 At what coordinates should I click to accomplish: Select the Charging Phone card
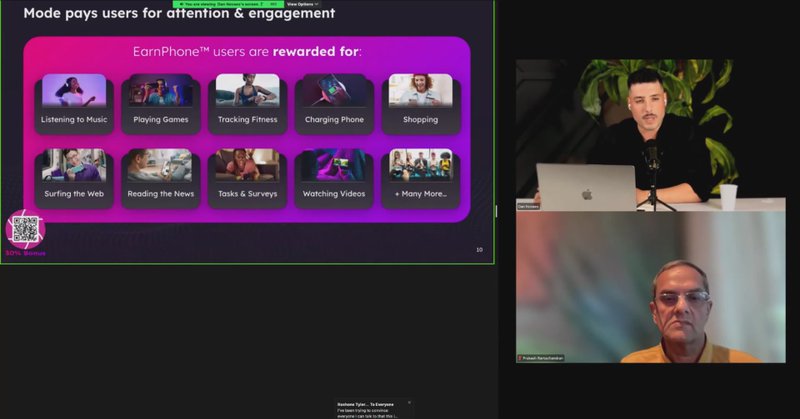coord(334,104)
